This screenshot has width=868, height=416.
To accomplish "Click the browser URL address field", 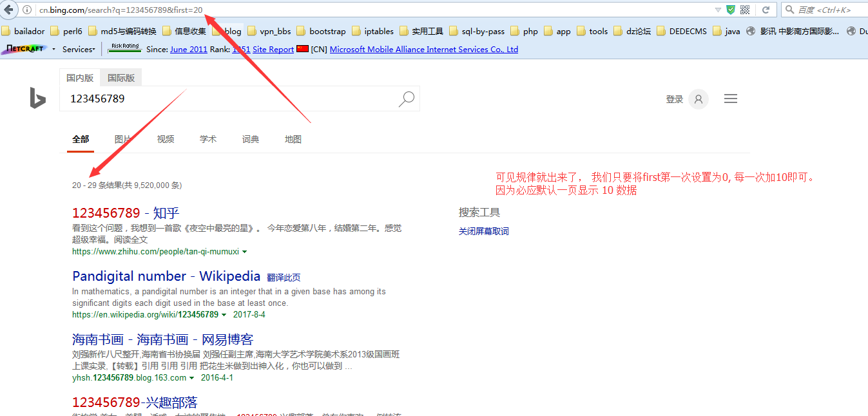I will click(x=374, y=10).
